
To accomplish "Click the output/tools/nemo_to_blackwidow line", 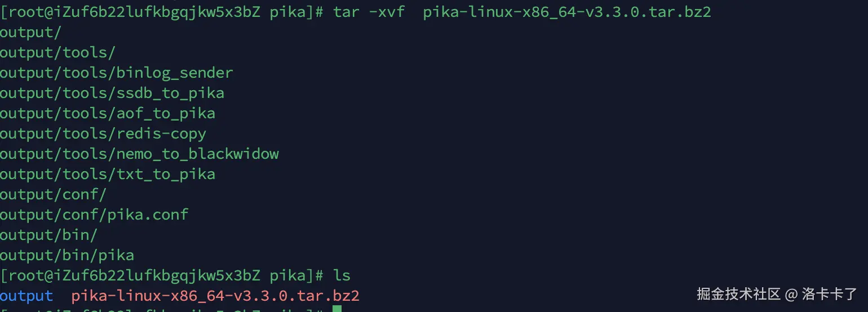I will pyautogui.click(x=139, y=154).
